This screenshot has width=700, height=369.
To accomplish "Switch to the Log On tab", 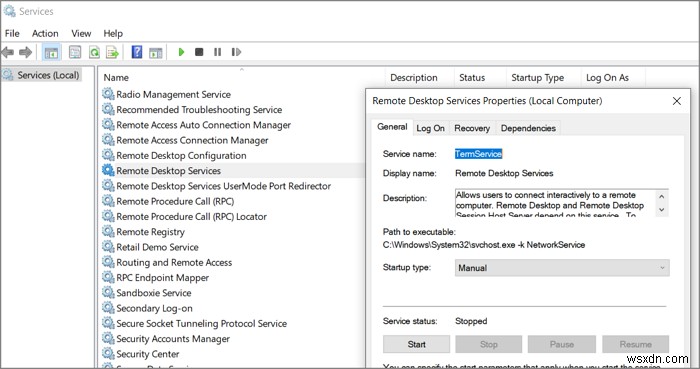I will click(430, 128).
